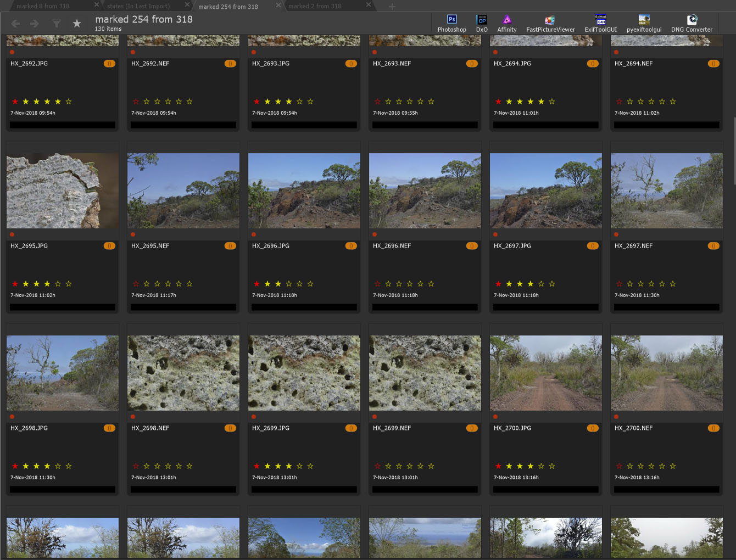
Task: Toggle the red mark dot on HX_2696.JPG
Action: pyautogui.click(x=254, y=234)
